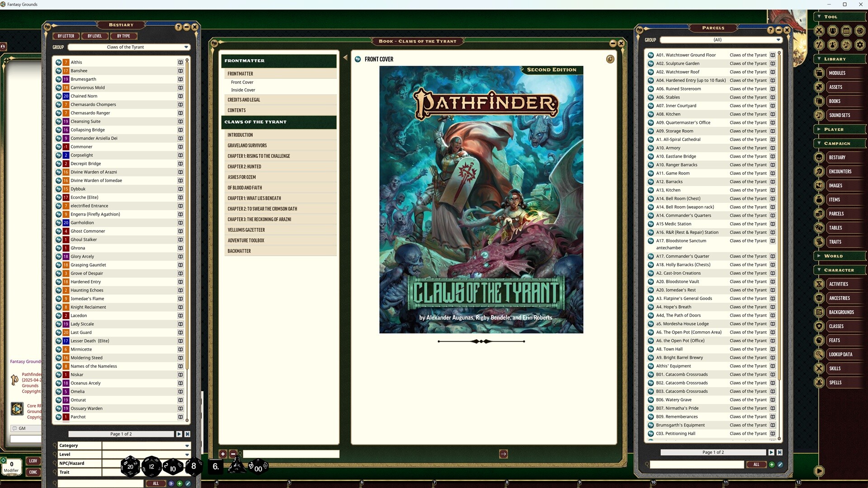Toggle the ALL filter in Bestiary
The height and width of the screenshot is (488, 868).
click(x=156, y=483)
